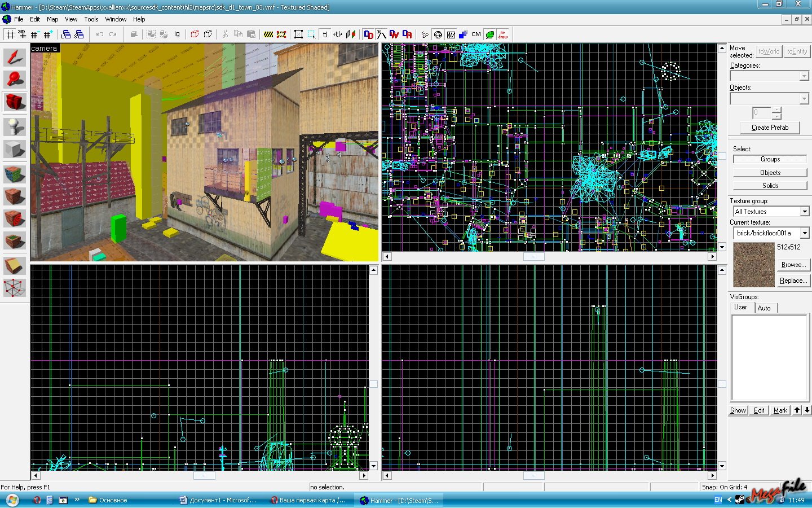Screen dimensions: 812x508
Task: Open the Objects dropdown
Action: pyautogui.click(x=804, y=99)
